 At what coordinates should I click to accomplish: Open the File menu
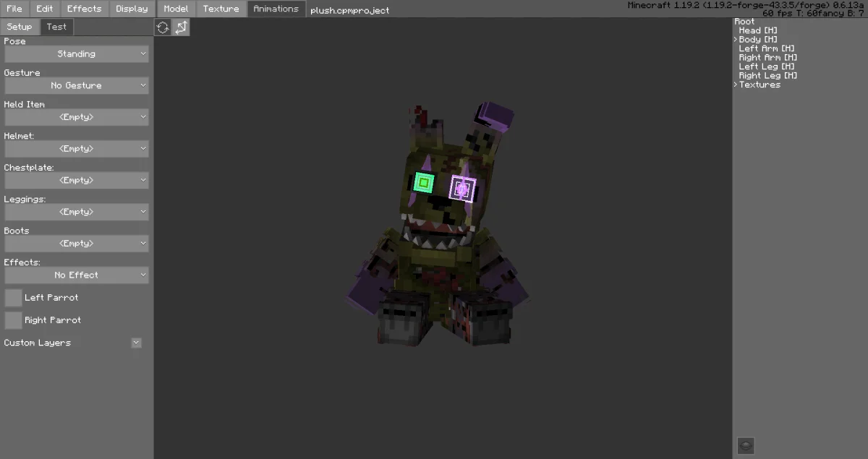click(14, 9)
